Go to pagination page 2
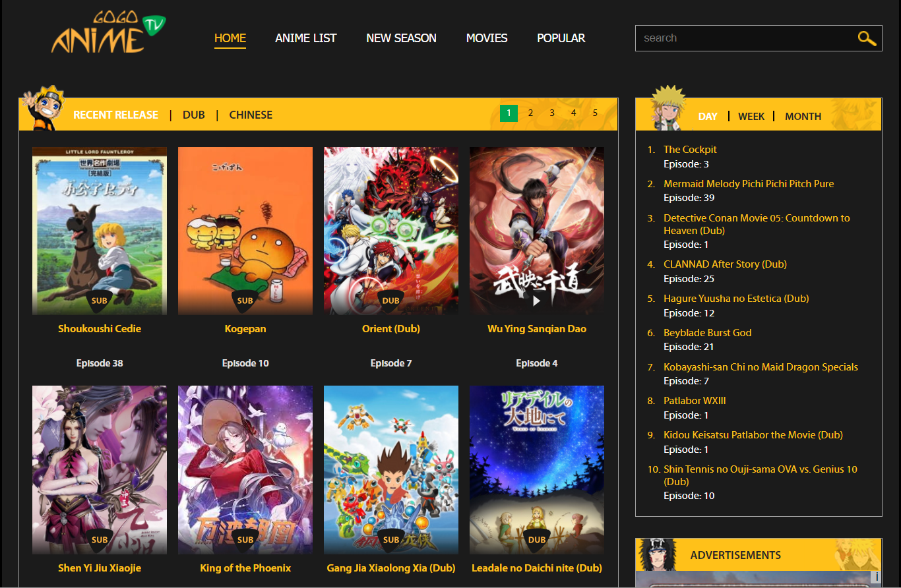The image size is (901, 588). click(x=530, y=113)
